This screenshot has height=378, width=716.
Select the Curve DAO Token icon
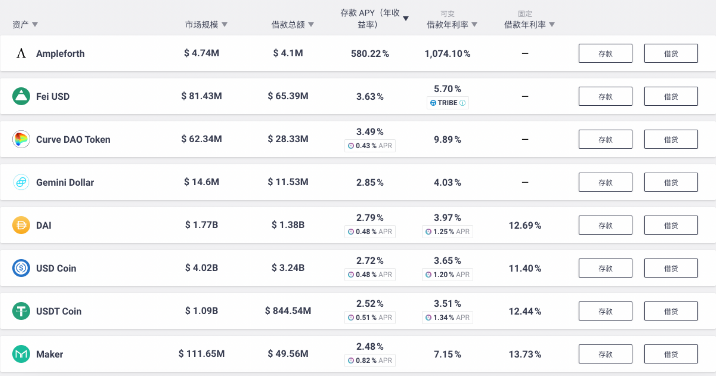click(21, 139)
